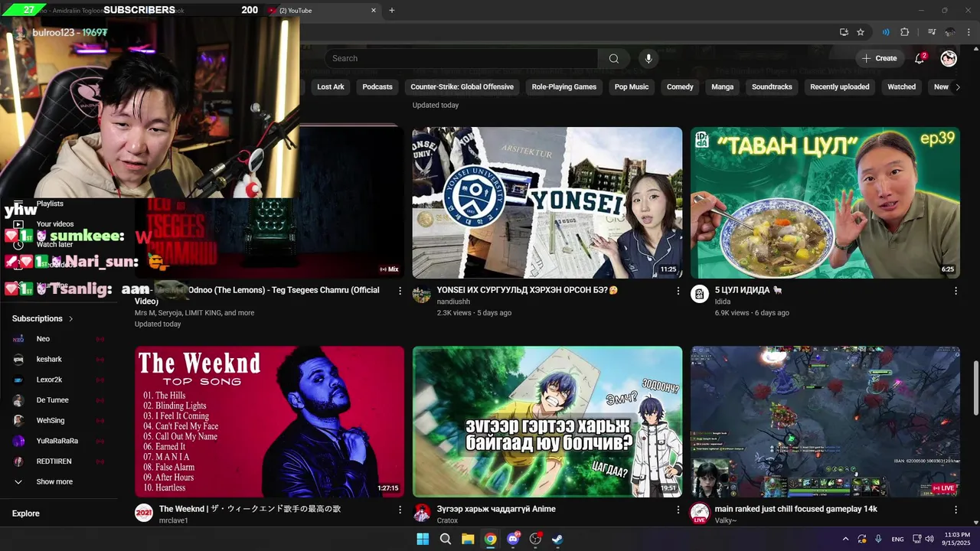Open options for Зүгээр харьж чаддаггүй Anime
Screen dimensions: 980x551
click(x=678, y=510)
